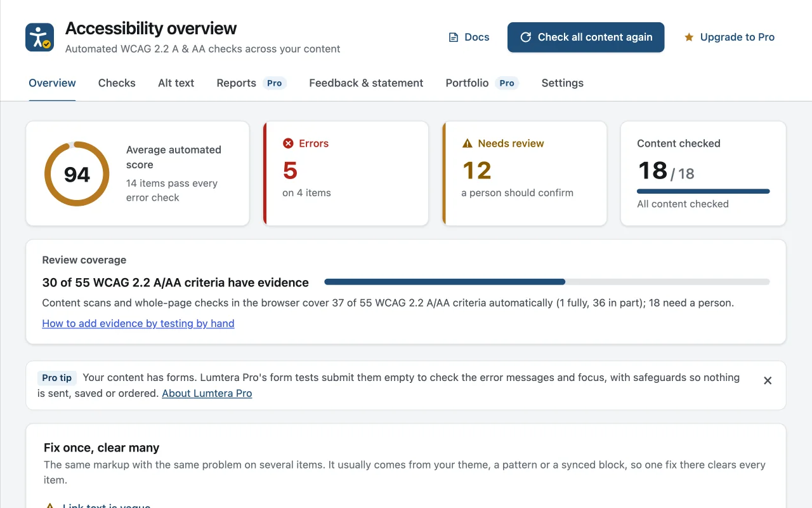Click Upgrade to Pro

pos(729,37)
